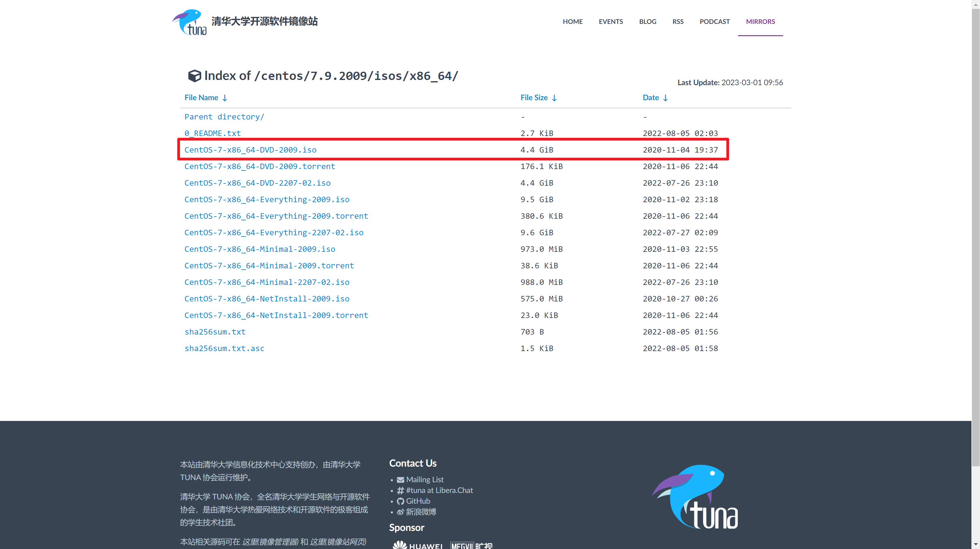Sort files by File Name arrow
The image size is (980, 549).
click(x=225, y=98)
